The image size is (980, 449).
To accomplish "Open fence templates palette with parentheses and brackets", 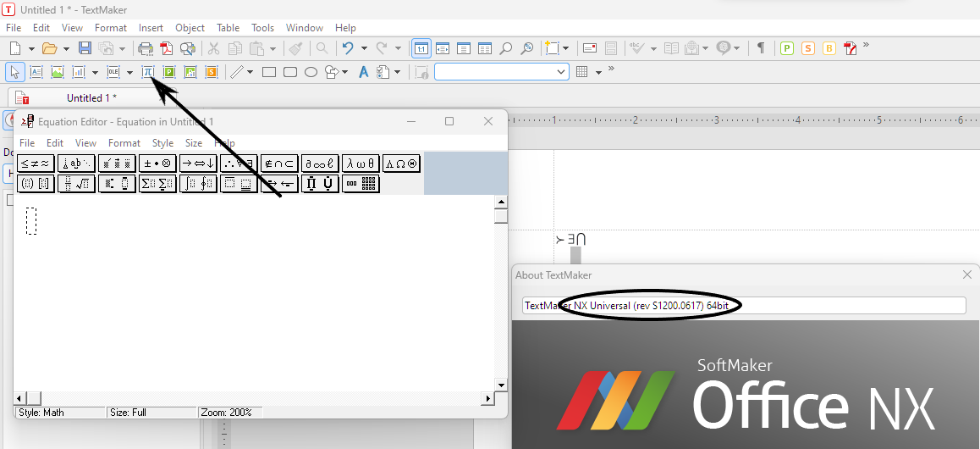I will pos(36,184).
